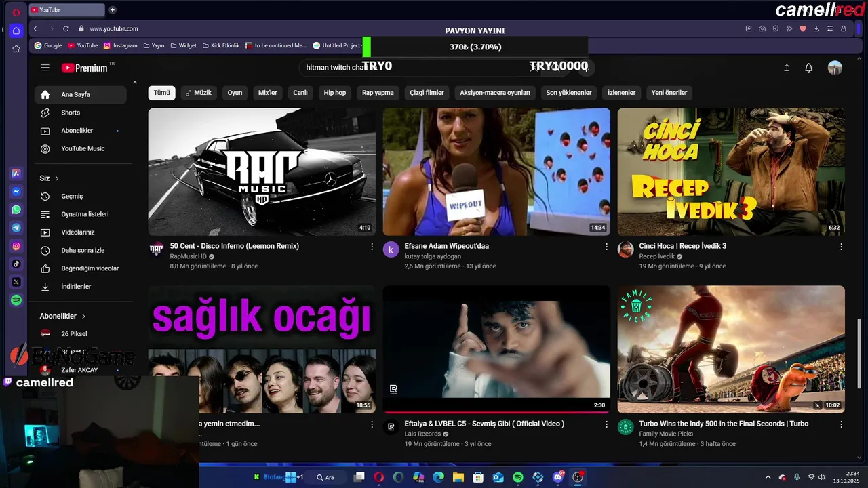Go back with browser back arrow
This screenshot has width=868, height=488.
click(35, 28)
